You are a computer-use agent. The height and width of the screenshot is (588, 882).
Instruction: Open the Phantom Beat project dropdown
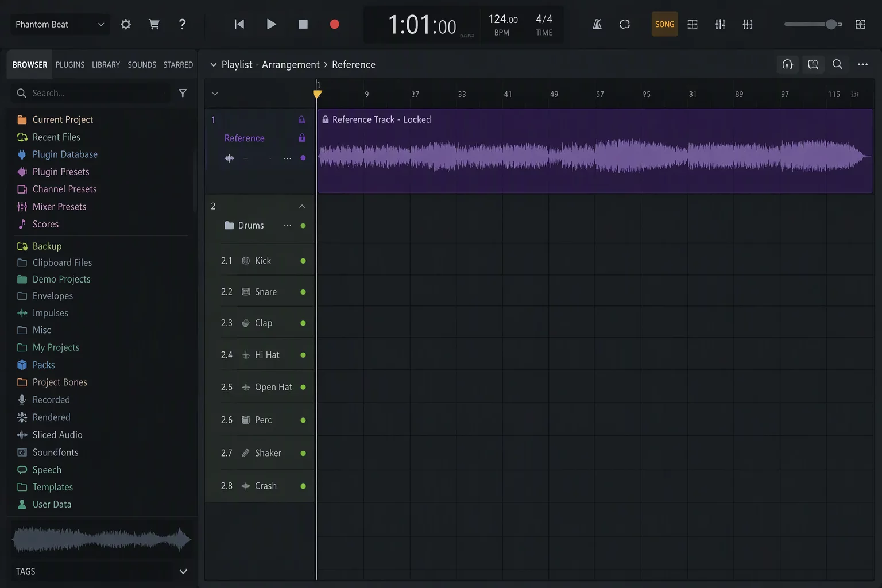tap(60, 24)
